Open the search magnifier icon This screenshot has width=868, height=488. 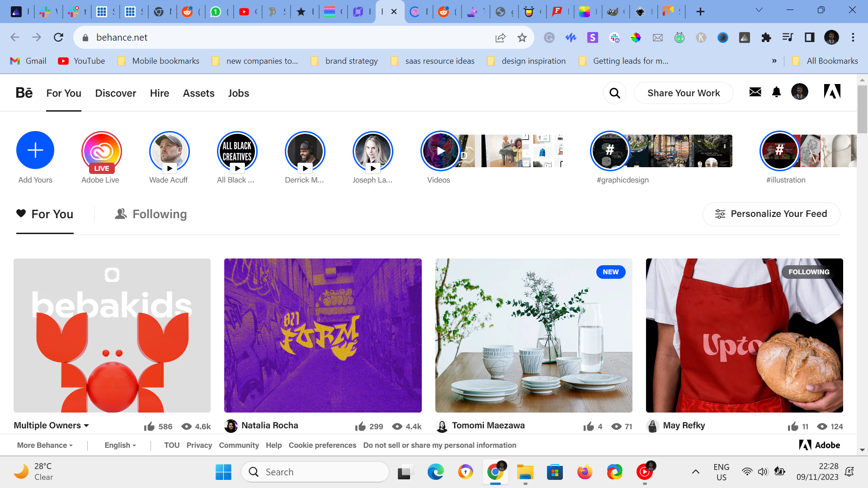click(x=614, y=93)
